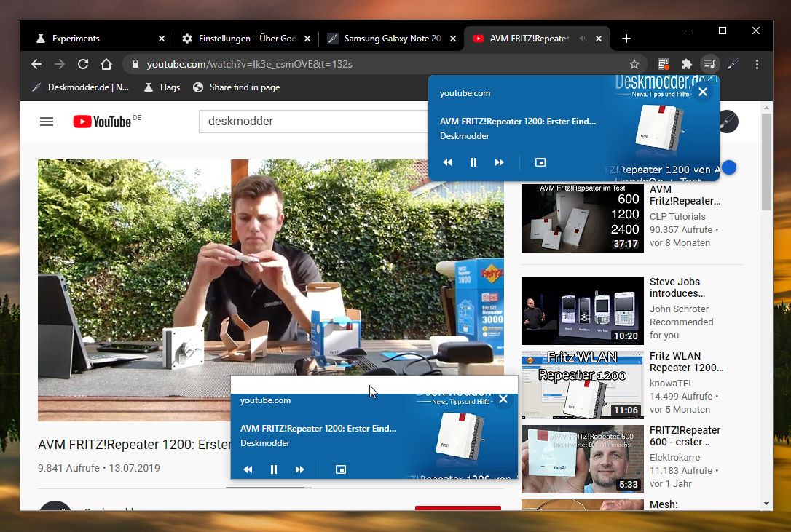Viewport: 791px width, 532px height.
Task: Open the Extensions puzzle-piece menu
Action: (686, 64)
